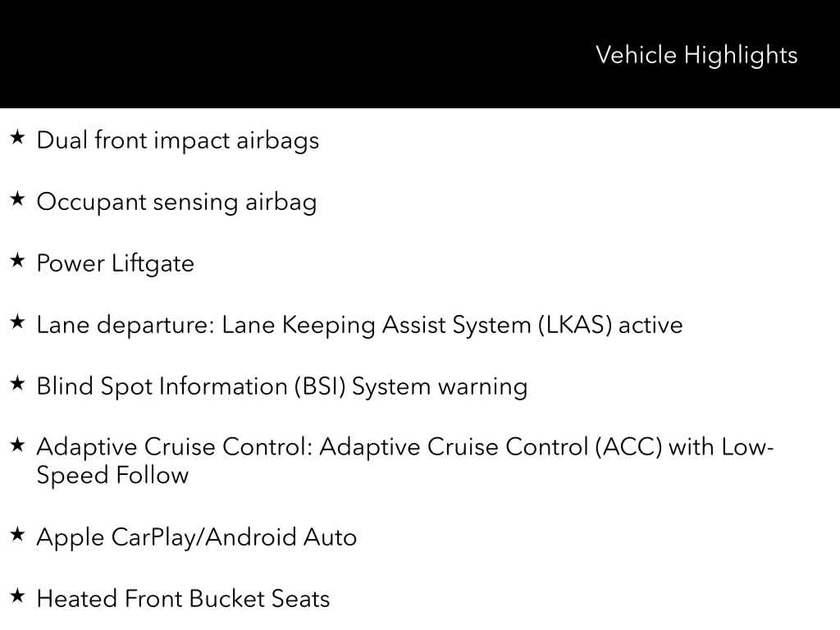
Task: Select the star bullet beside Apple CarPlay/Android Auto
Action: 18,535
